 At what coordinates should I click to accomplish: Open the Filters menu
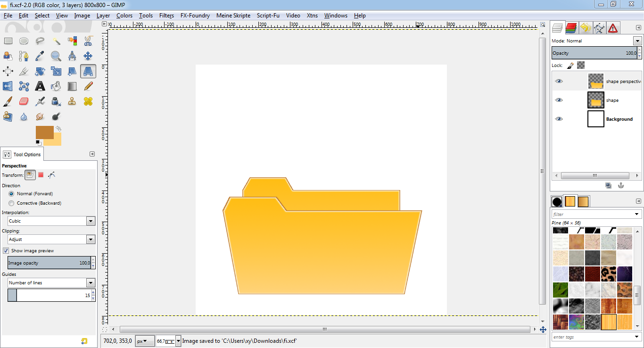[x=166, y=16]
